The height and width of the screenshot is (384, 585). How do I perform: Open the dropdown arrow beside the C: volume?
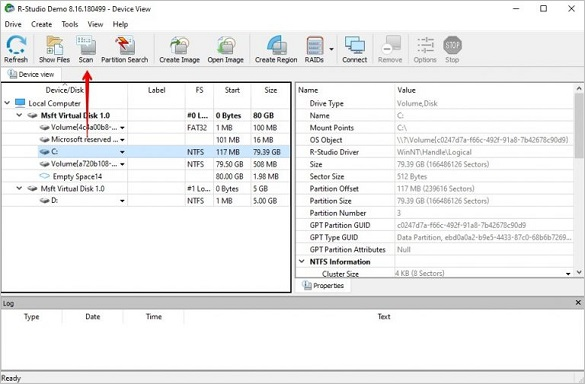point(122,152)
